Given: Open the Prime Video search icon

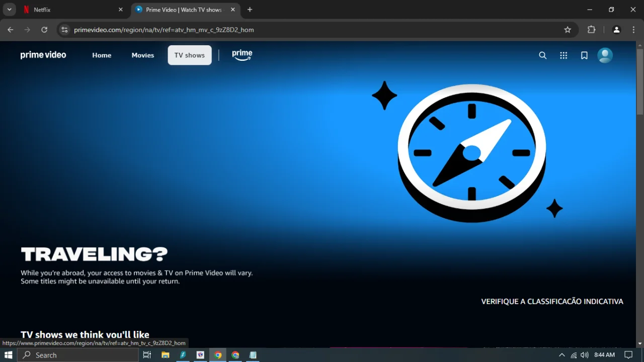Looking at the screenshot, I should pyautogui.click(x=542, y=55).
